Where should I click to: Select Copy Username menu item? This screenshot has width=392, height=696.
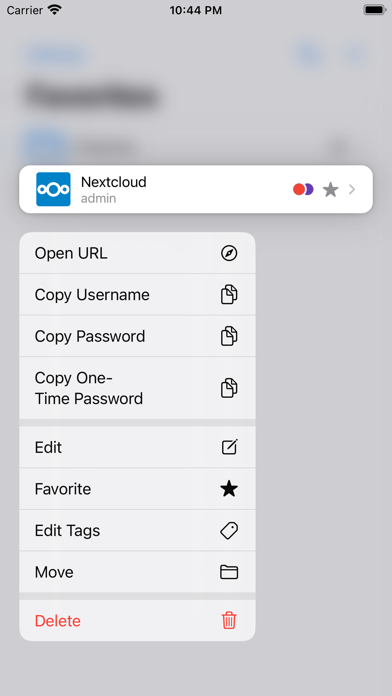tap(137, 295)
